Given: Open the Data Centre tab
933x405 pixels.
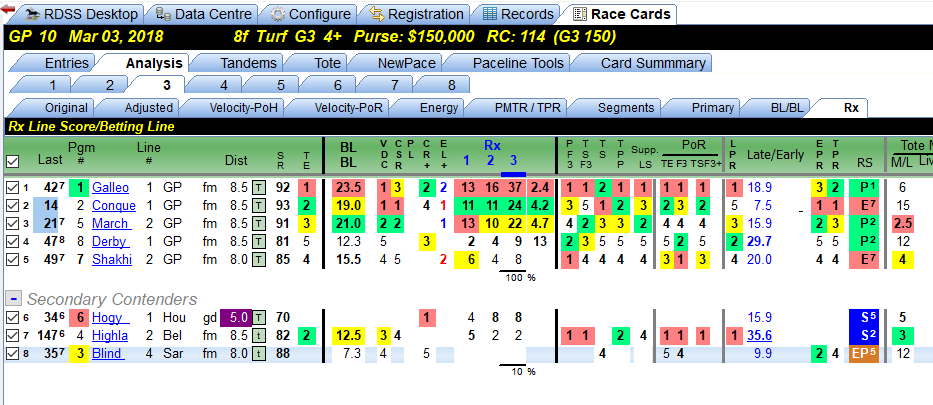Looking at the screenshot, I should click(203, 14).
